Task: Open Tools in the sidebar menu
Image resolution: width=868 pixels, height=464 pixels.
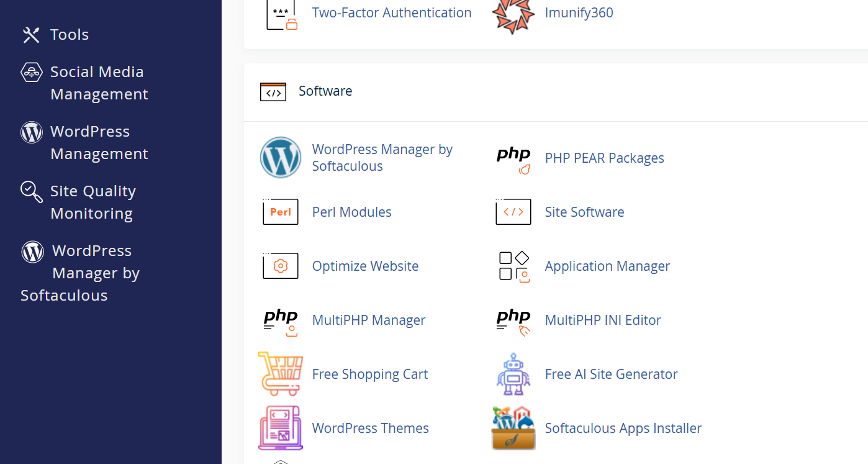Action: [70, 35]
